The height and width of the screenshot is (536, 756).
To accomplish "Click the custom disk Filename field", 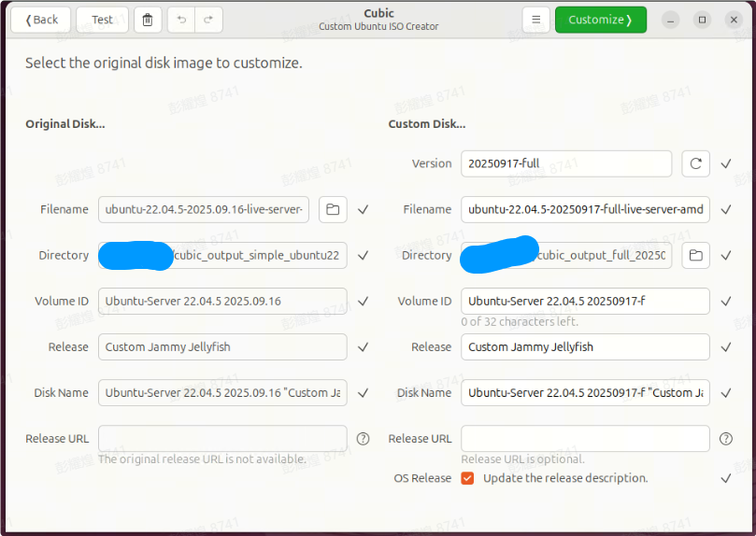I will 585,209.
